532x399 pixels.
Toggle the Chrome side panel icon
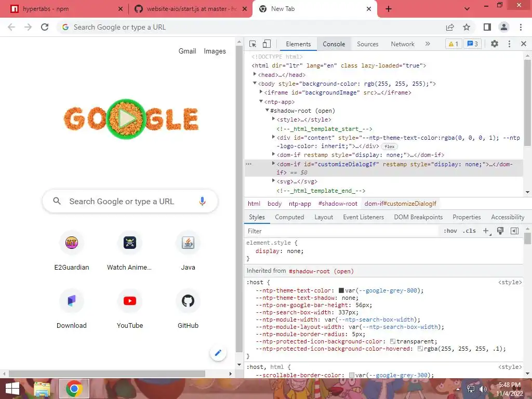487,27
